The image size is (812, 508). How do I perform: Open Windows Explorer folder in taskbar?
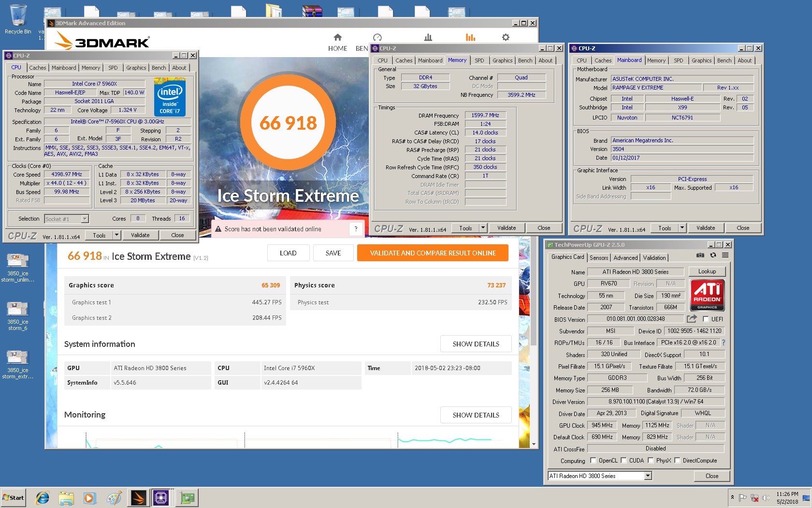66,497
